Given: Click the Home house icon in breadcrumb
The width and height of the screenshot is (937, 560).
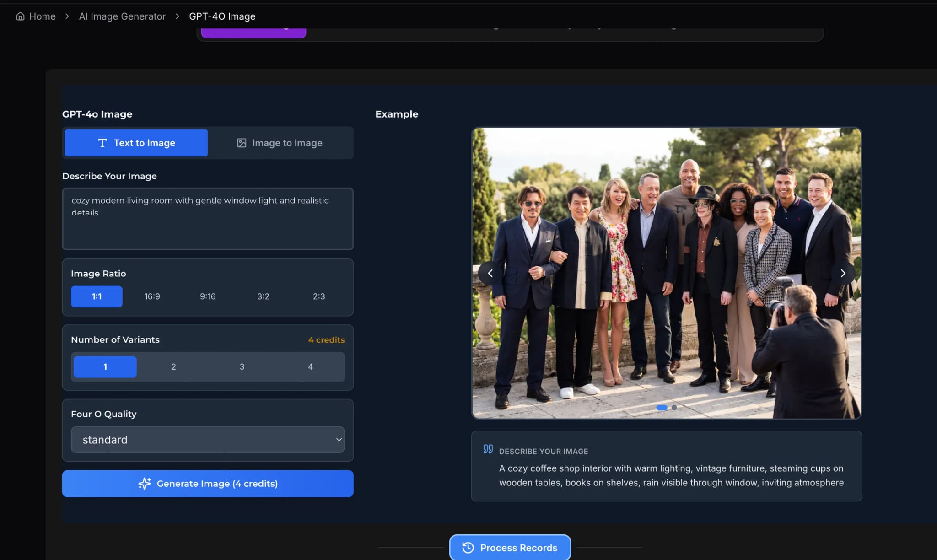Looking at the screenshot, I should click(20, 16).
